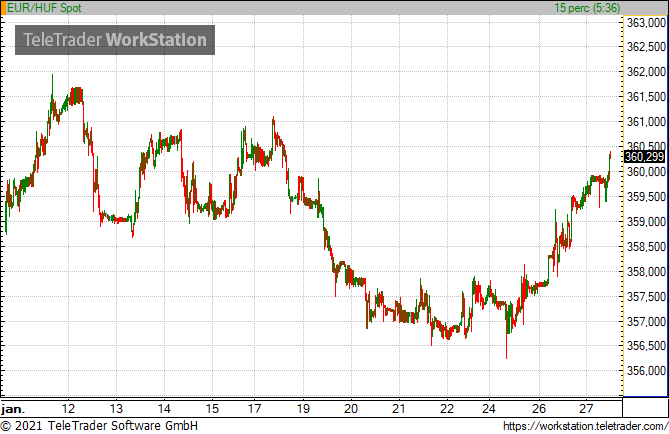669x434 pixels.
Task: Click date 13 on the time axis
Action: coord(116,409)
